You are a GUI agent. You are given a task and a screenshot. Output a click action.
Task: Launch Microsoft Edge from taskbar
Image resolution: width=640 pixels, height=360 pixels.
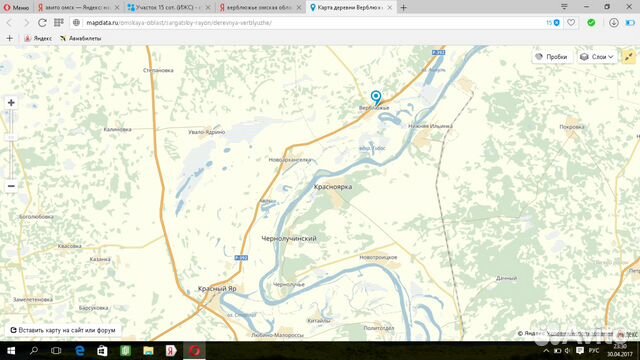(x=80, y=351)
